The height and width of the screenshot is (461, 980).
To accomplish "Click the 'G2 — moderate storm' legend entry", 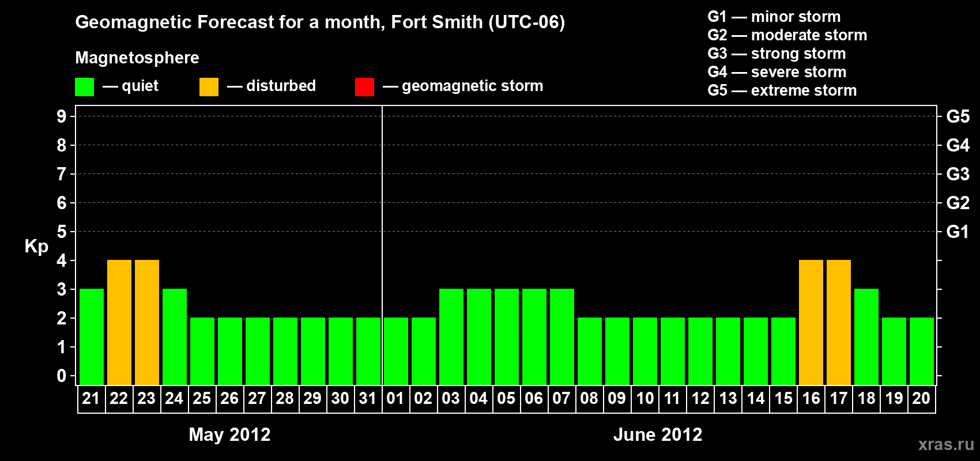I will coord(787,35).
